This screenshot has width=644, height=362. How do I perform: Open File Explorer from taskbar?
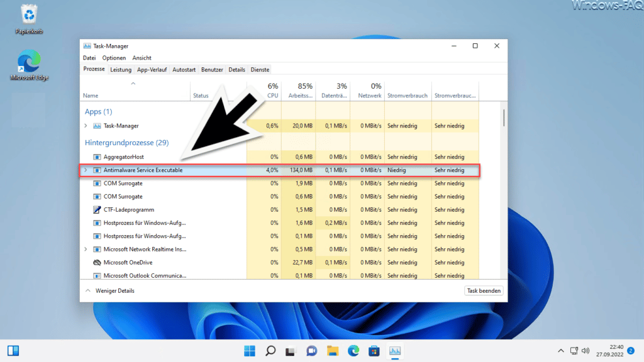point(333,351)
